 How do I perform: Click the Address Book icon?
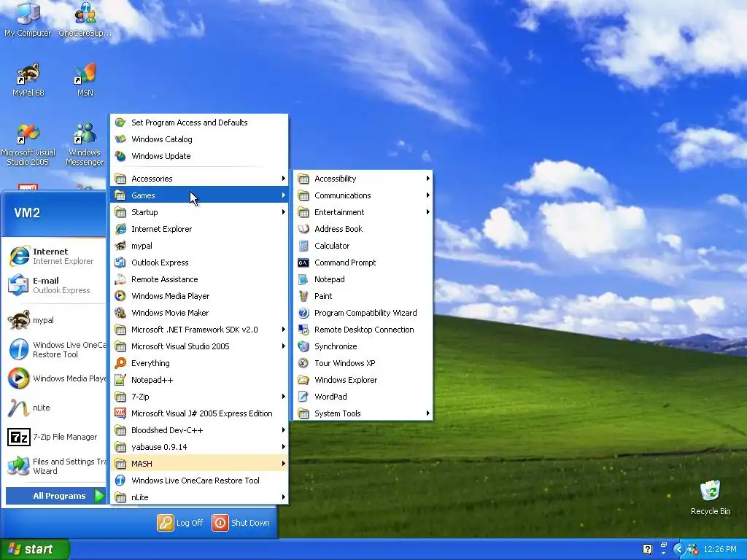(x=303, y=228)
